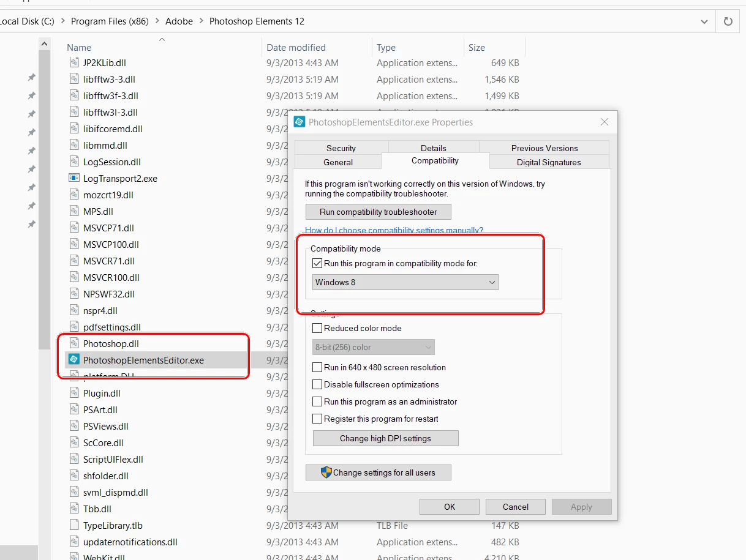Click the MSVCP71.dll file icon
Image resolution: width=746 pixels, height=560 pixels.
point(74,228)
